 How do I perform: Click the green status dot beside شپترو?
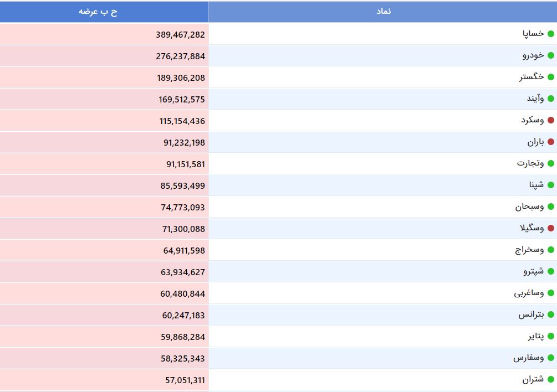coord(551,271)
